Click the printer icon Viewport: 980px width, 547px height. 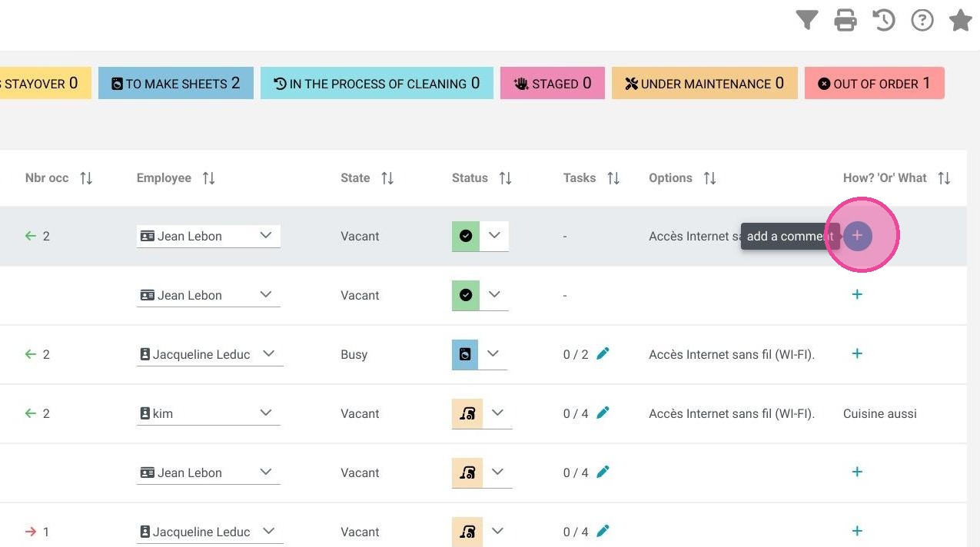click(845, 20)
